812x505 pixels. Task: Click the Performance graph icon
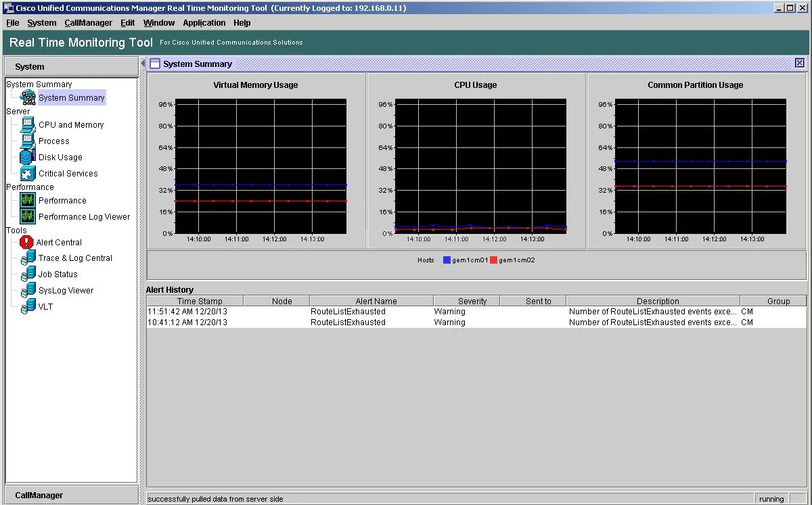click(28, 201)
